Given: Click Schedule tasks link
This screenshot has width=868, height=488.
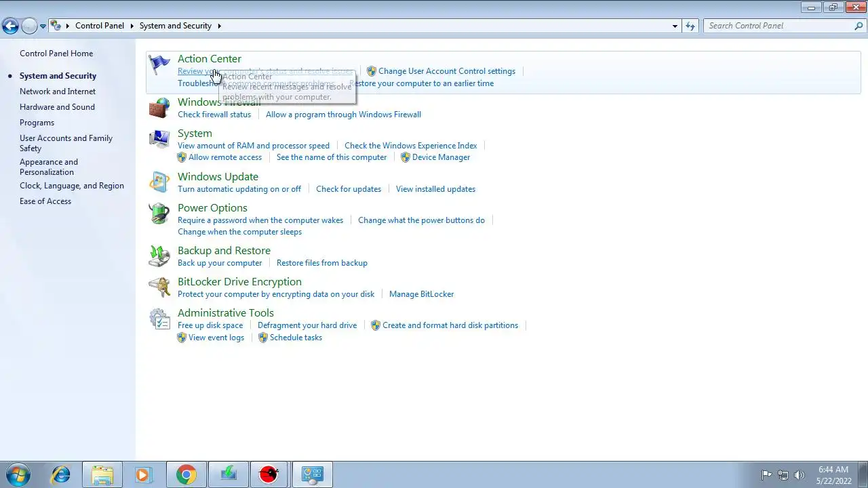Looking at the screenshot, I should tap(296, 338).
